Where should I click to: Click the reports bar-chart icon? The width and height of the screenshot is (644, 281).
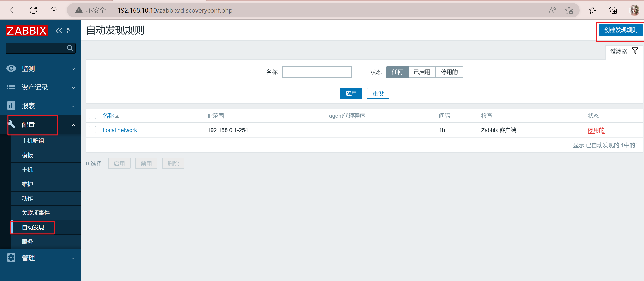11,106
